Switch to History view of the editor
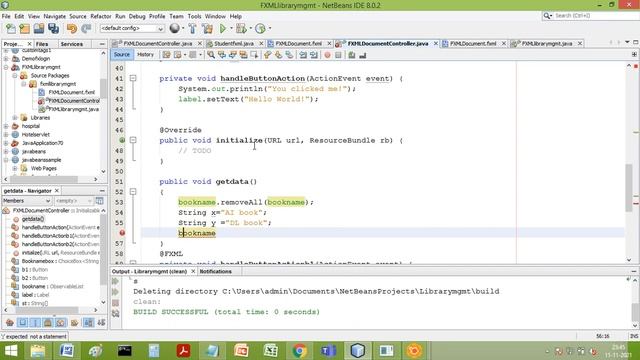This screenshot has height=360, width=640. (145, 54)
